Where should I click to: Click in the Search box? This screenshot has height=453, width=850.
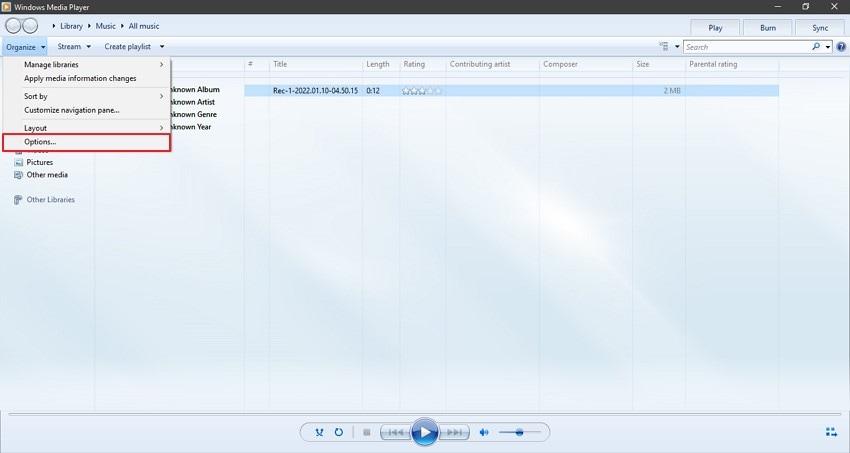[x=747, y=47]
